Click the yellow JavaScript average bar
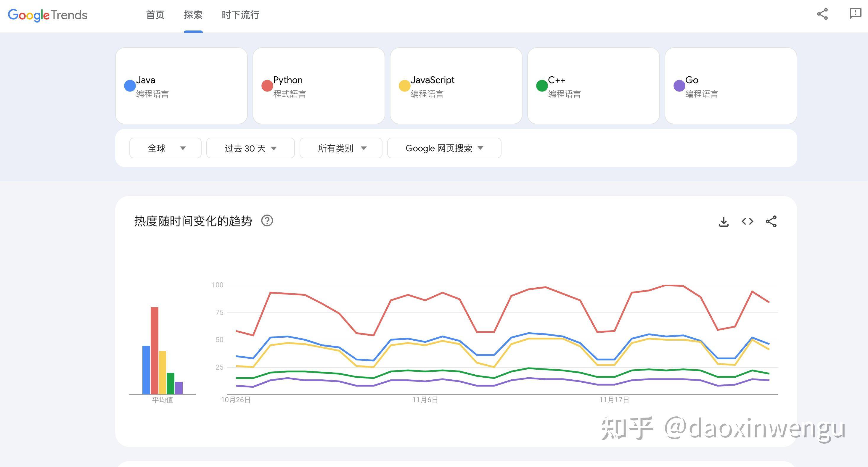The image size is (868, 467). [163, 373]
